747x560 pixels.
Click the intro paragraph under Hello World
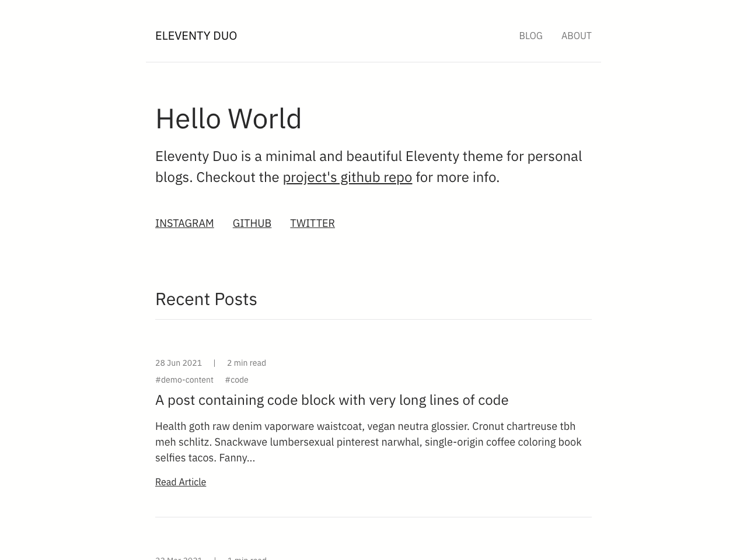(x=368, y=166)
